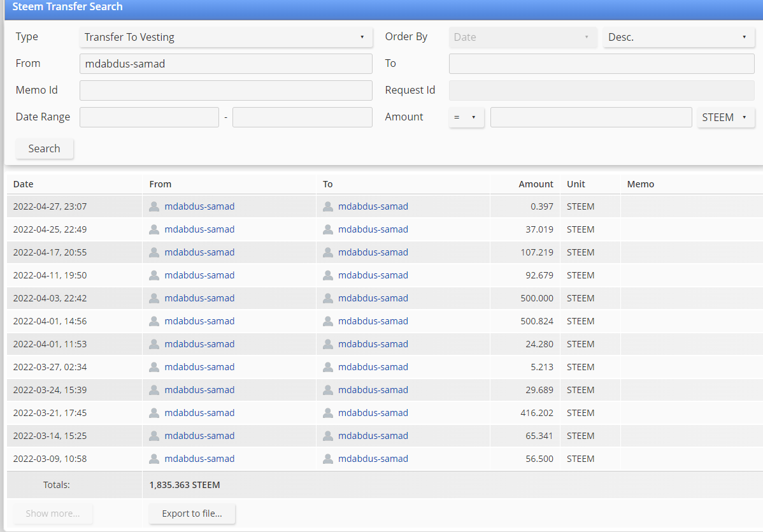This screenshot has height=532, width=763.
Task: Click the From column header
Action: [x=160, y=184]
